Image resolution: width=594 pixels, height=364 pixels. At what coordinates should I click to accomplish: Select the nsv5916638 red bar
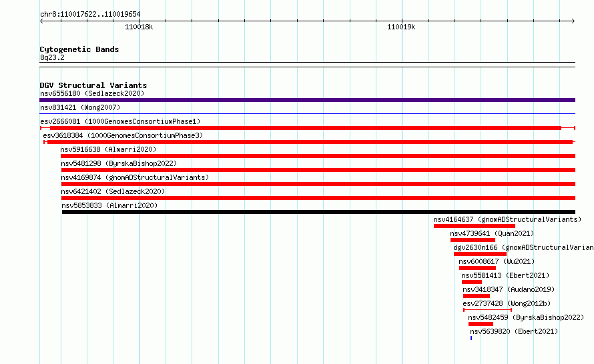pos(318,156)
